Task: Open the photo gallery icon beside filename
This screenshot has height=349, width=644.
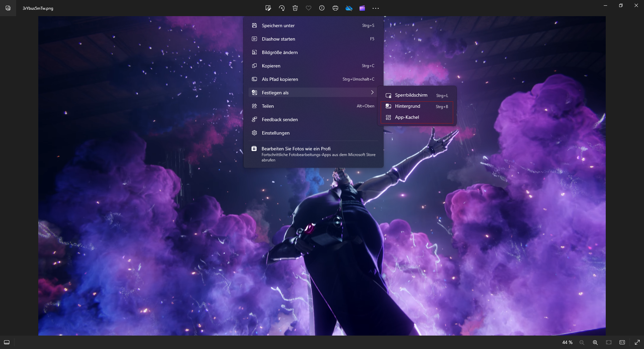Action: pyautogui.click(x=8, y=8)
